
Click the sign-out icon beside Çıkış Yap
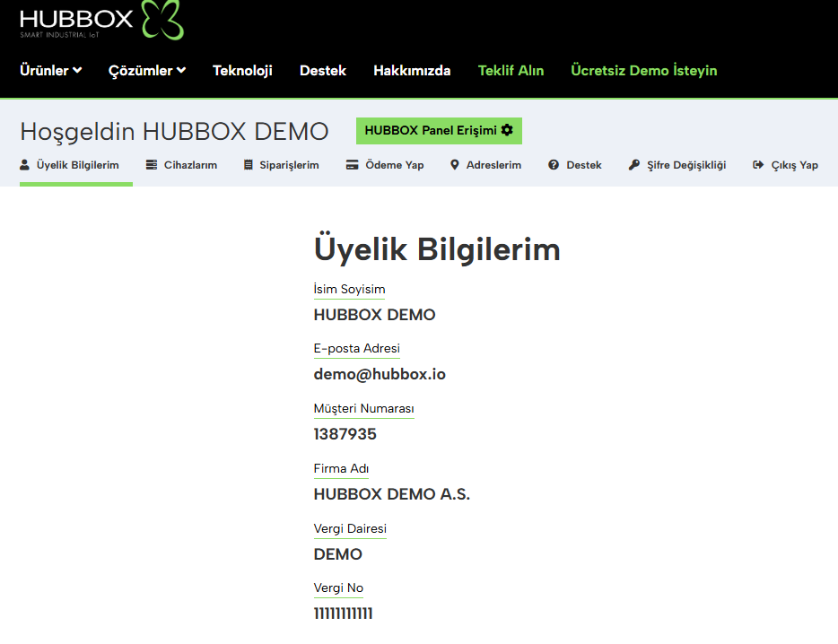click(x=758, y=165)
